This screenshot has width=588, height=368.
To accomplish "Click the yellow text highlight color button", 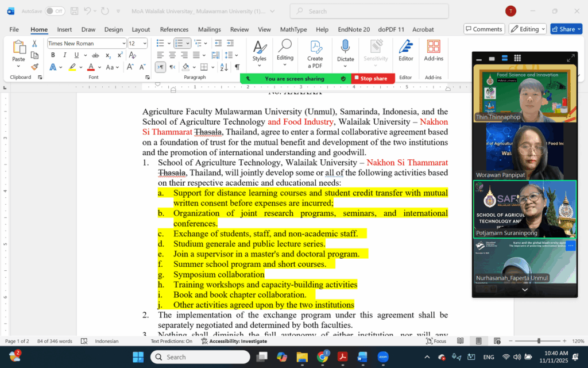I will [x=72, y=67].
